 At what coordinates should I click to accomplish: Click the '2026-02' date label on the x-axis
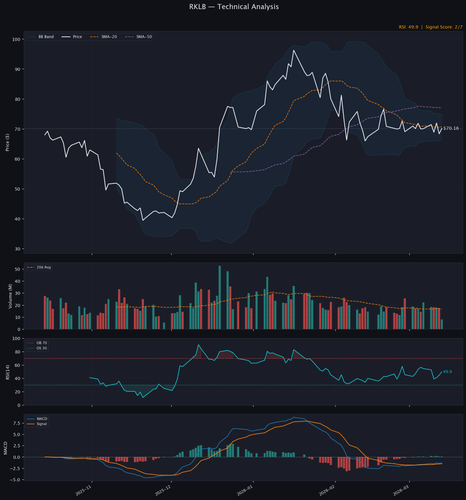327,489
